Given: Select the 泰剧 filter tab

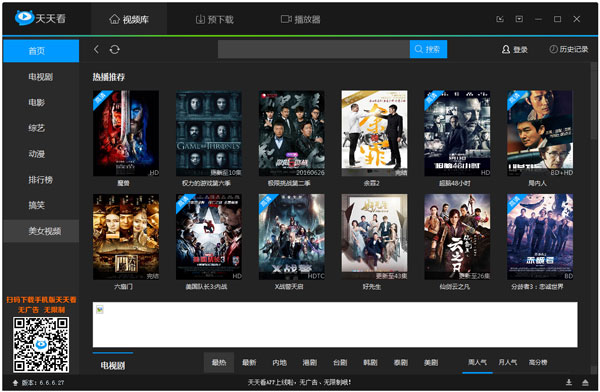Looking at the screenshot, I should (401, 363).
